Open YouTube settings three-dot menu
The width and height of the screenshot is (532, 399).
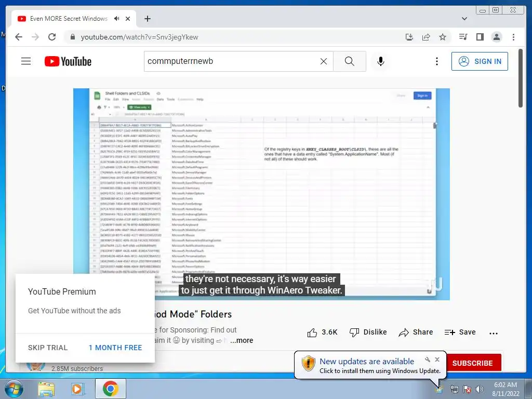[x=437, y=61]
